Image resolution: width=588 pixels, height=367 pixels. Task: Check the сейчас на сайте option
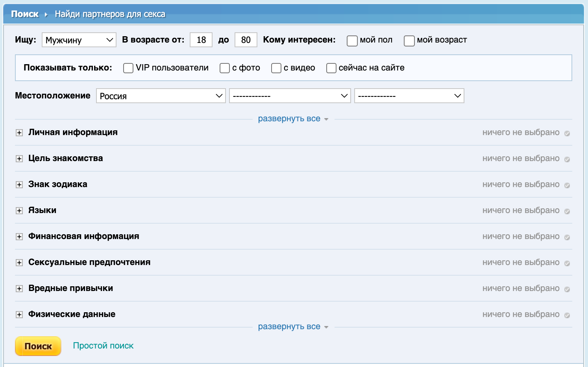pos(331,68)
